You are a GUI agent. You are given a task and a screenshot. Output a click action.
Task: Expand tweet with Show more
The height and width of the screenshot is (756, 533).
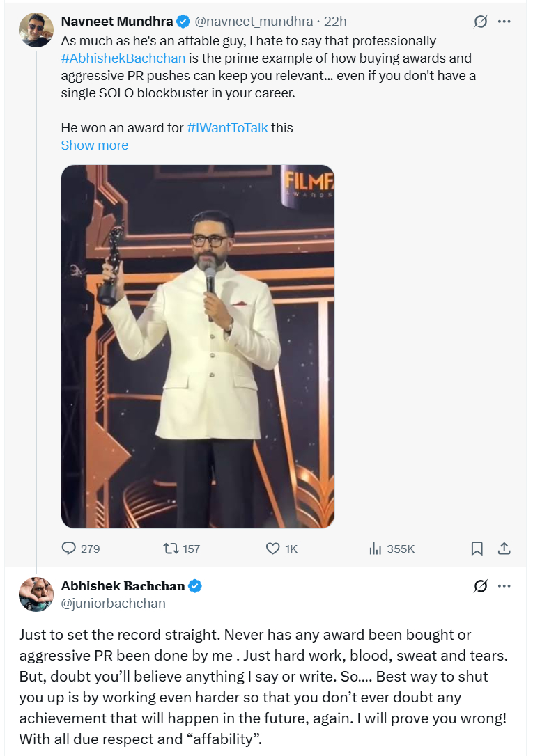(x=95, y=145)
